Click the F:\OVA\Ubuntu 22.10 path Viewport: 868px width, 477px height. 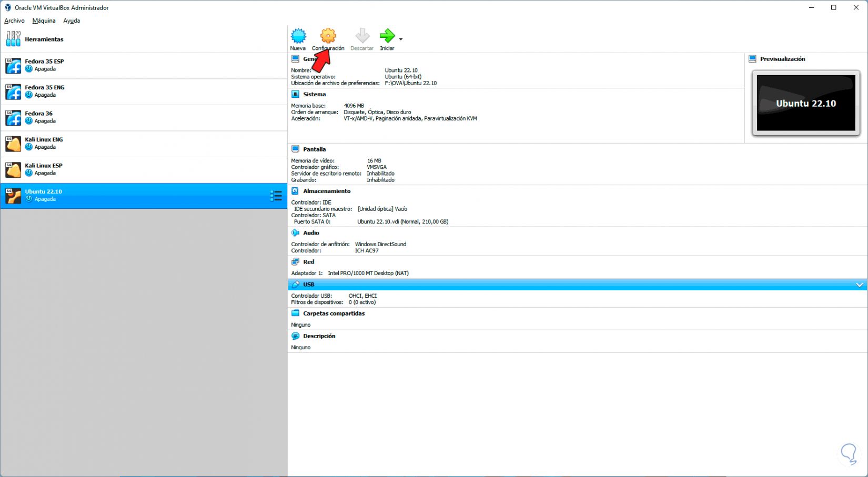pyautogui.click(x=411, y=83)
